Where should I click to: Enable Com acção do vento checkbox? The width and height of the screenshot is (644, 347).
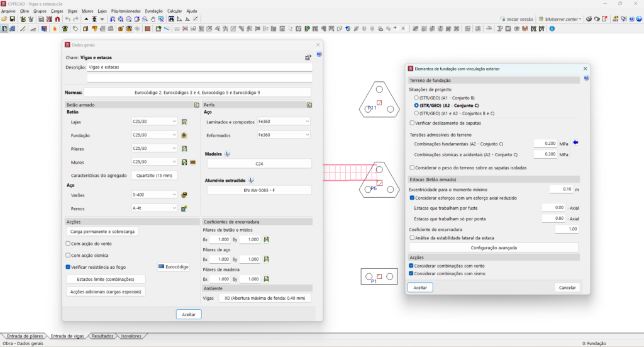pyautogui.click(x=68, y=243)
